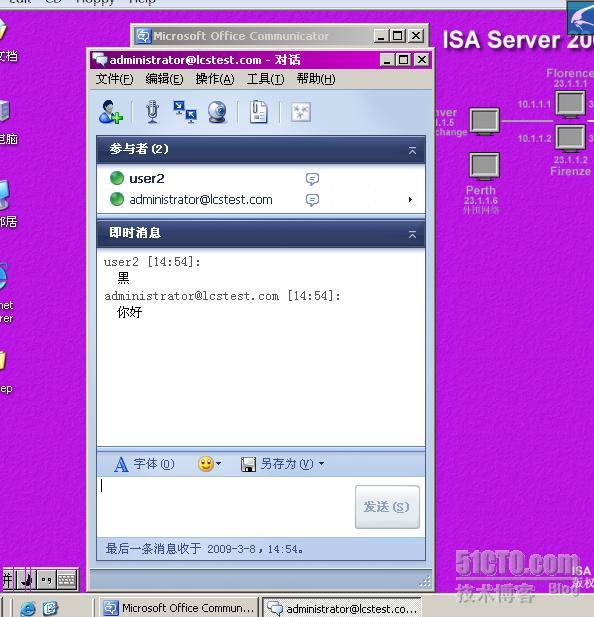Collapse the 参与者 (2) panel
The height and width of the screenshot is (617, 594).
(412, 150)
